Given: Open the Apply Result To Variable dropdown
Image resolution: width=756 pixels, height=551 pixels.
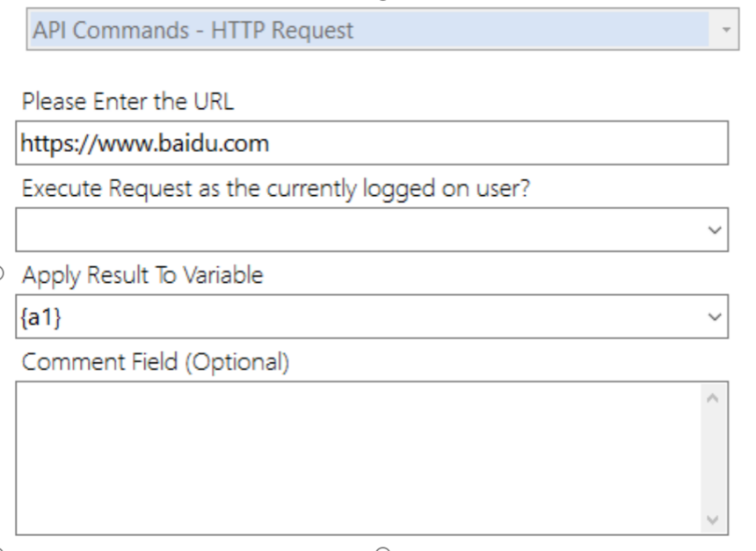Looking at the screenshot, I should (372, 316).
